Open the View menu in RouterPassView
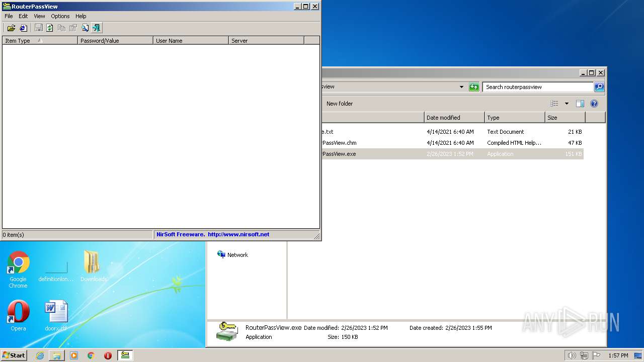 coord(39,16)
